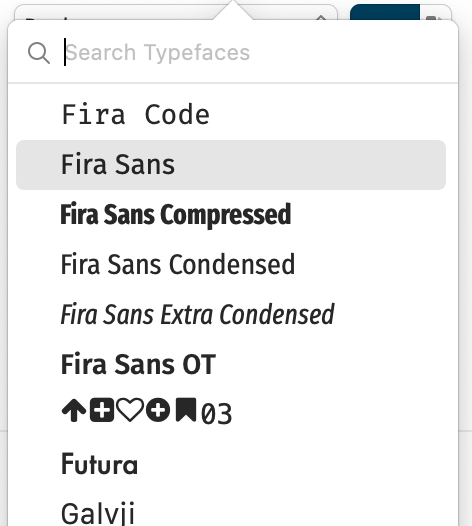Screen dimensions: 472x526
Task: Click the bookmark glyph in the symbol font row
Action: [186, 409]
